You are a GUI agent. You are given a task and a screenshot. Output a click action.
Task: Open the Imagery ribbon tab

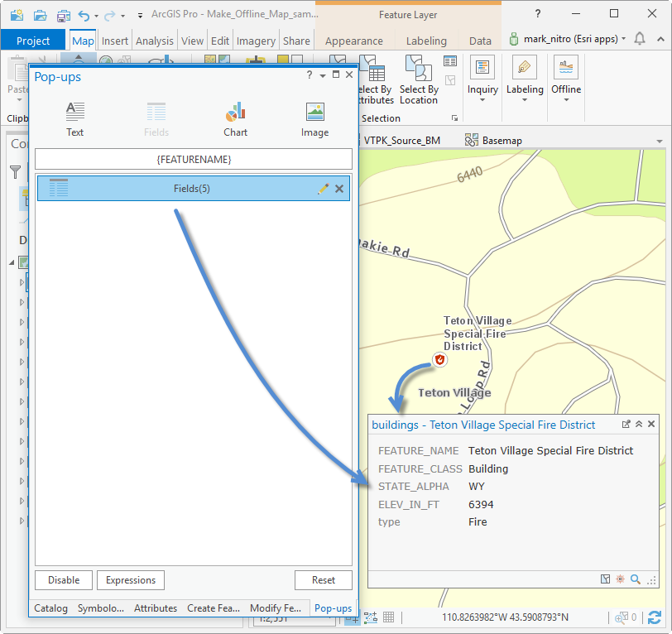[256, 41]
